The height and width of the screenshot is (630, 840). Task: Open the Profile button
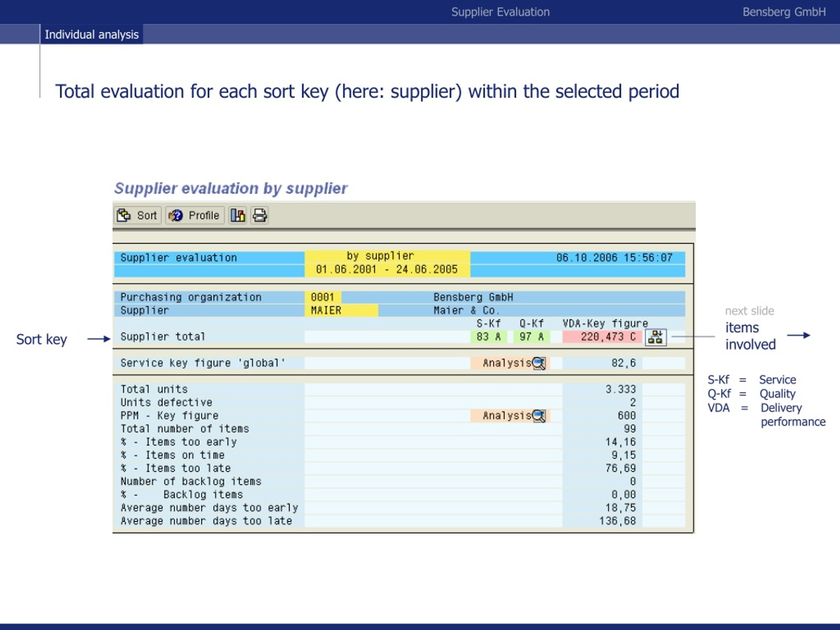click(x=195, y=215)
